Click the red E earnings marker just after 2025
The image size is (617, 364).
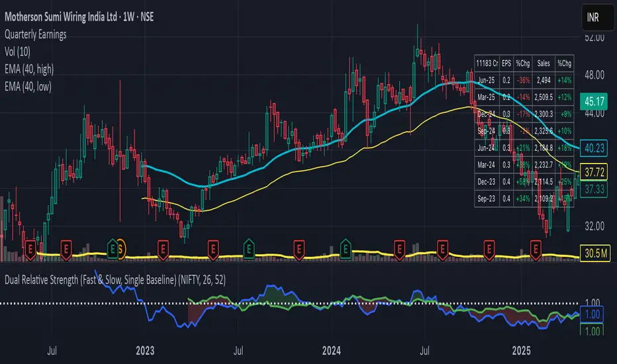click(x=535, y=250)
